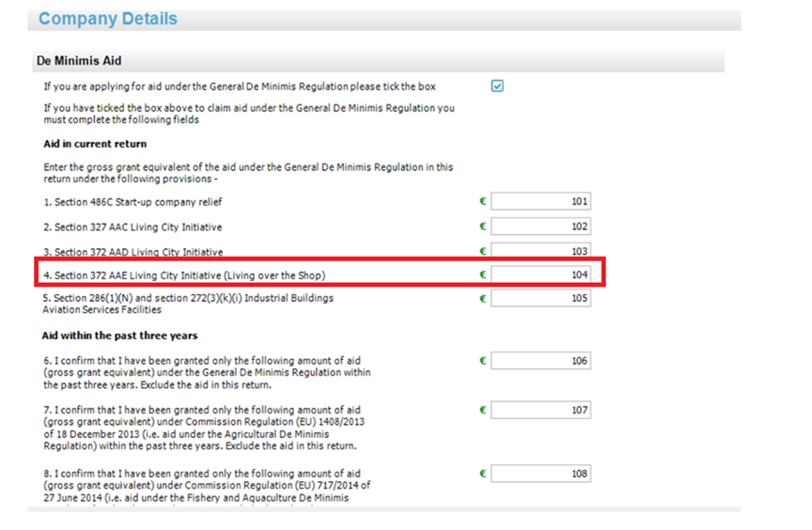Click the Agricultural De Minimis amount field 107
The image size is (812, 530).
pos(540,410)
